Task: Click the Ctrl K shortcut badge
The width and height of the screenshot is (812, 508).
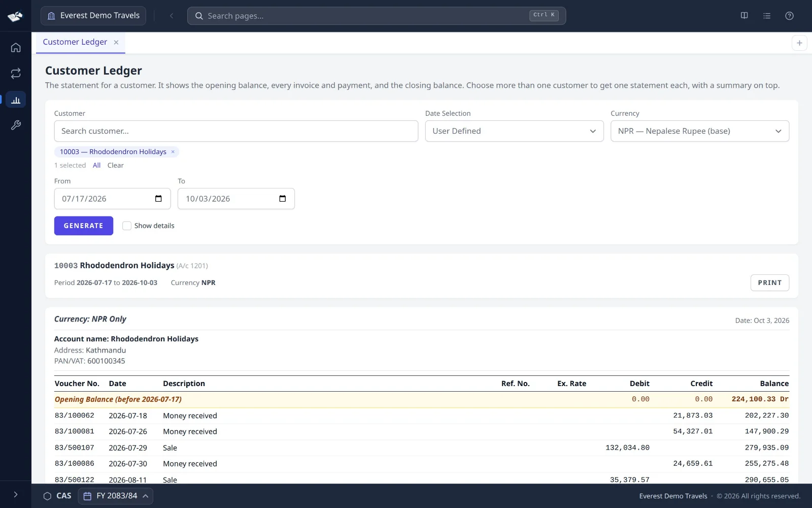Action: click(x=544, y=15)
